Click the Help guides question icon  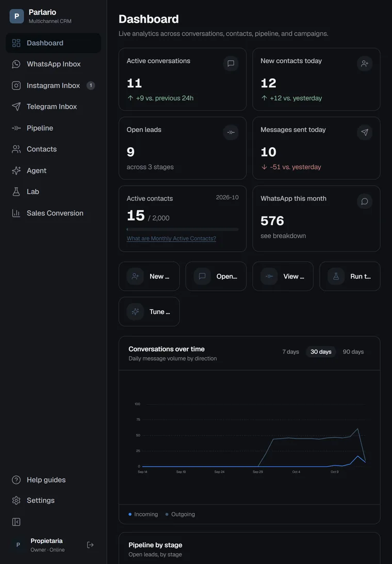tap(16, 480)
